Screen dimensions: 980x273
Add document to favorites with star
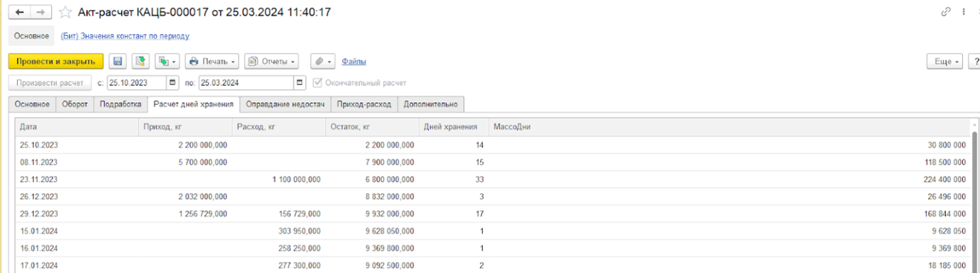tap(65, 12)
